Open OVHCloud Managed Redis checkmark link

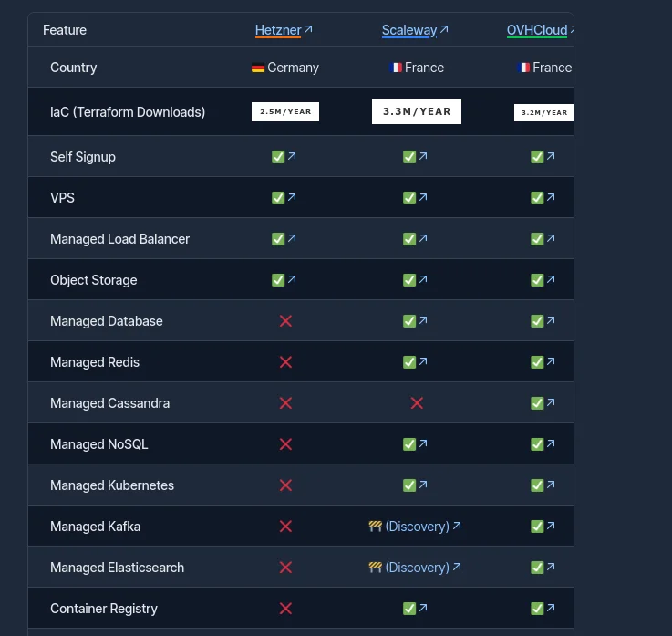tap(543, 362)
